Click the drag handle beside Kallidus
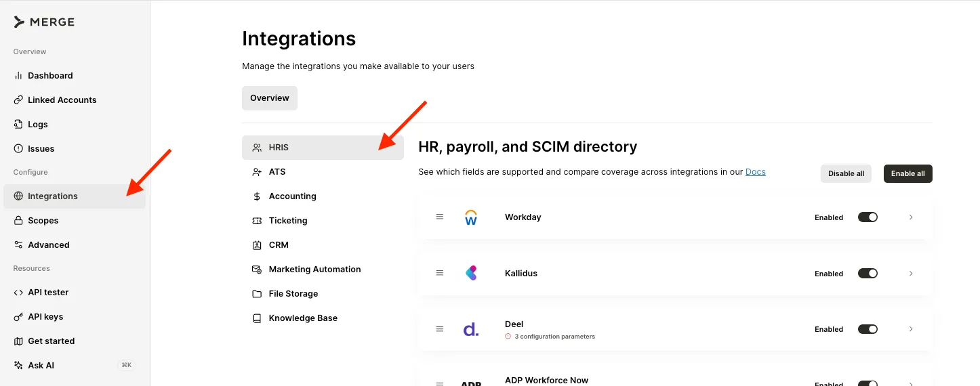The height and width of the screenshot is (386, 980). pos(440,273)
